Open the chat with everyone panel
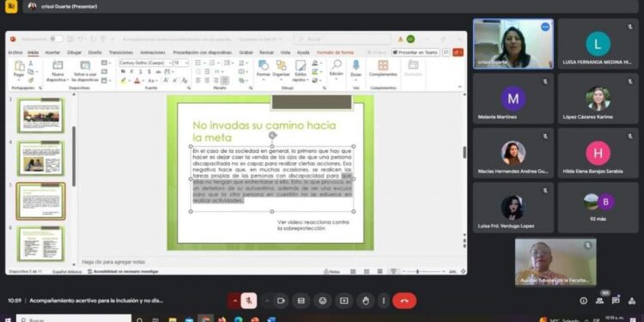644x322 pixels. tap(616, 301)
